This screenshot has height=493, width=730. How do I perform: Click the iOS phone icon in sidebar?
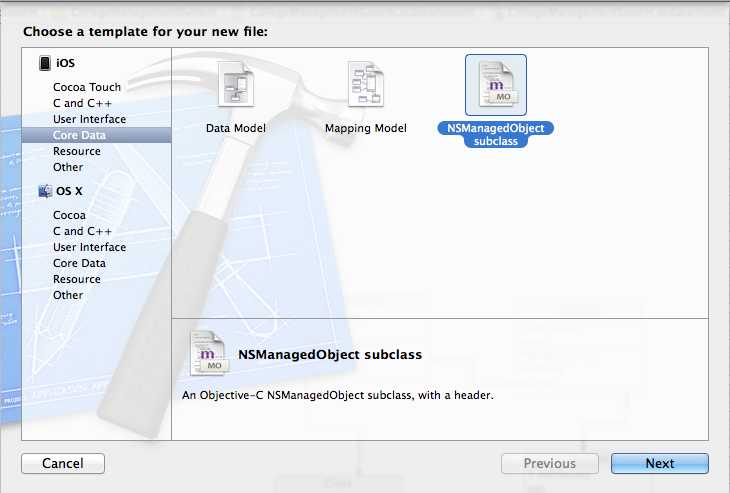pyautogui.click(x=45, y=63)
